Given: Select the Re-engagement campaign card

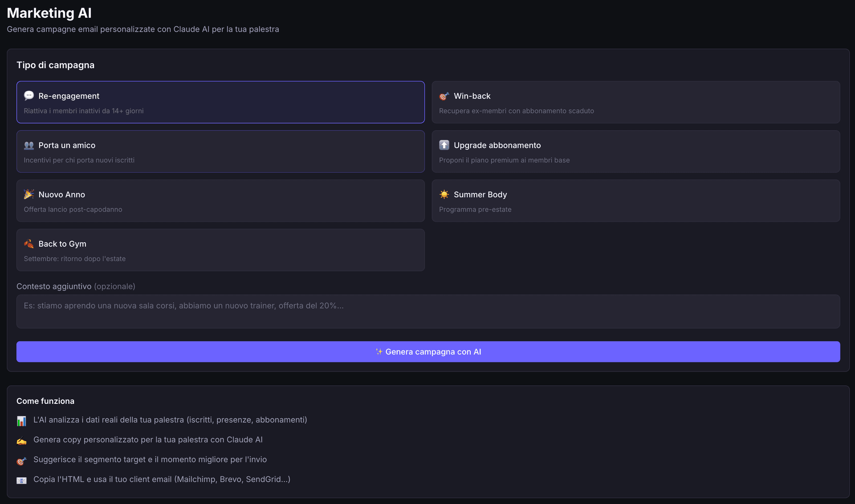Looking at the screenshot, I should (x=220, y=102).
